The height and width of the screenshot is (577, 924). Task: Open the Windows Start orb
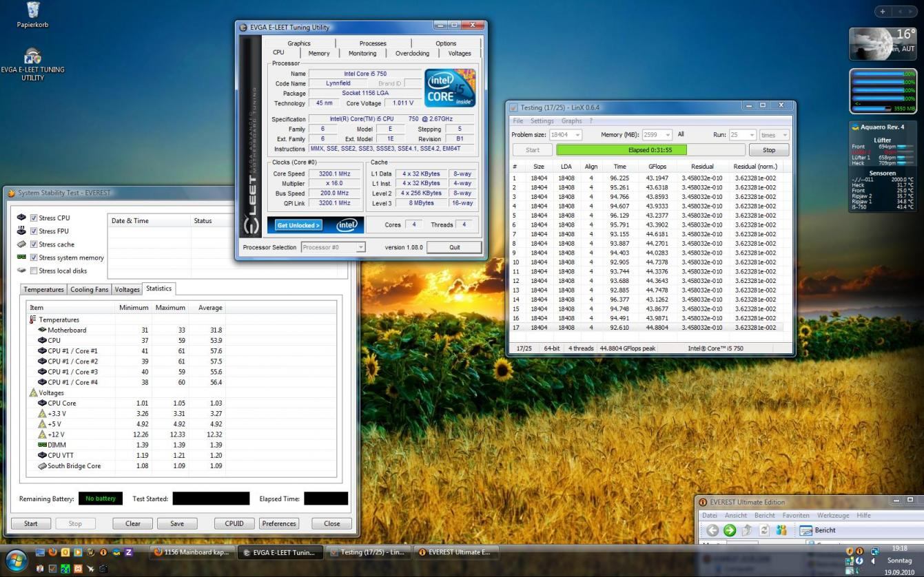(x=16, y=559)
